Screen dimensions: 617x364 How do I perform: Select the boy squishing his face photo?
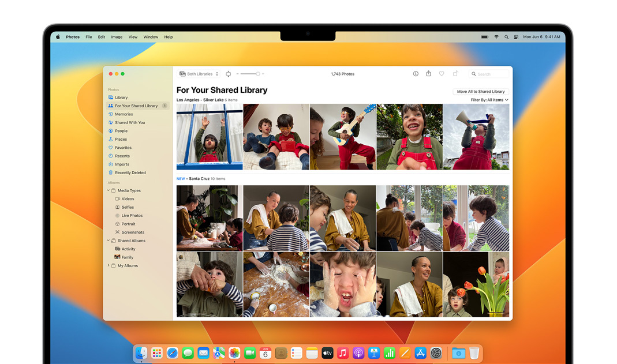coord(343,284)
